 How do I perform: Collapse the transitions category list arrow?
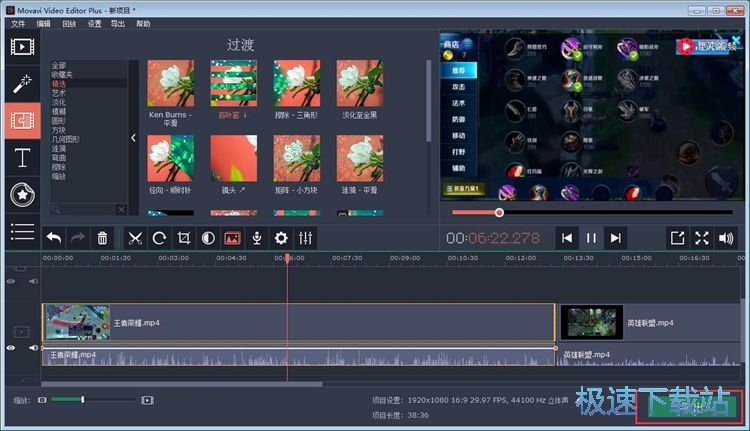(x=134, y=138)
